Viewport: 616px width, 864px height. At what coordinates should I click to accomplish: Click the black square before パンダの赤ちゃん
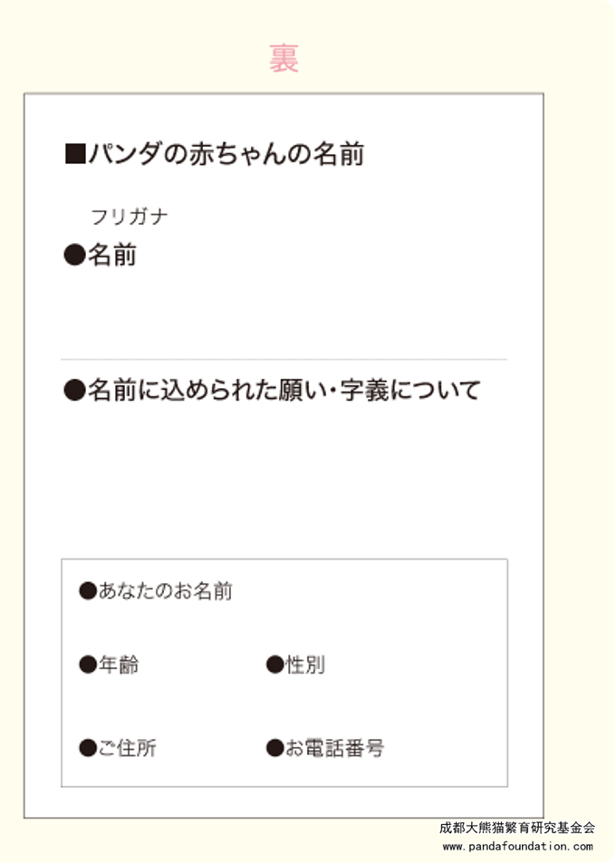click(x=74, y=154)
